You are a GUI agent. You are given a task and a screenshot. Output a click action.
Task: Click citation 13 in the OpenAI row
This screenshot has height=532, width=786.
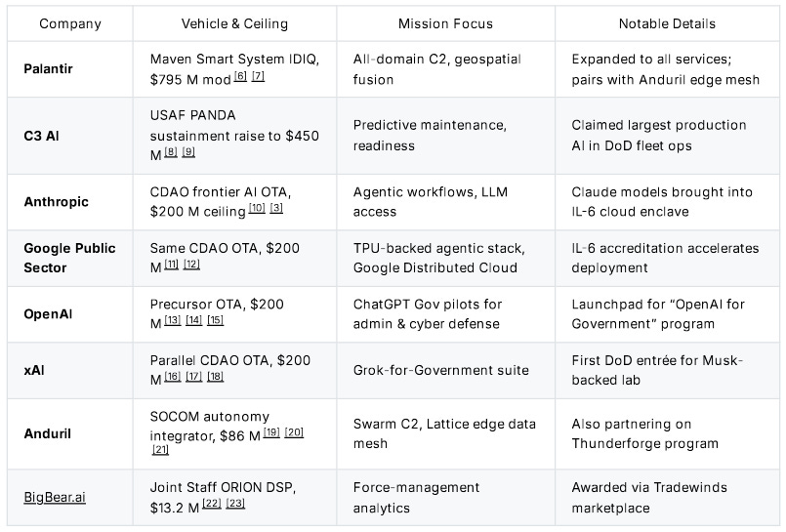[173, 320]
